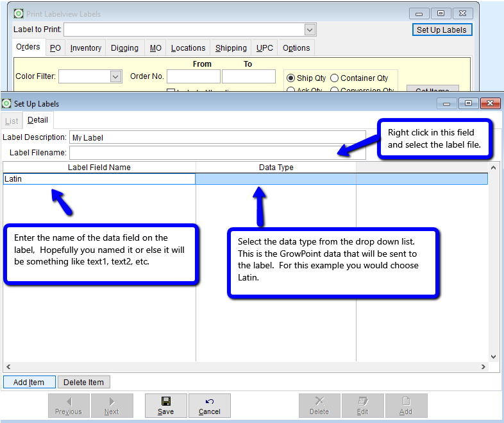The image size is (504, 423).
Task: Click the Previous record arrow button
Action: click(69, 406)
